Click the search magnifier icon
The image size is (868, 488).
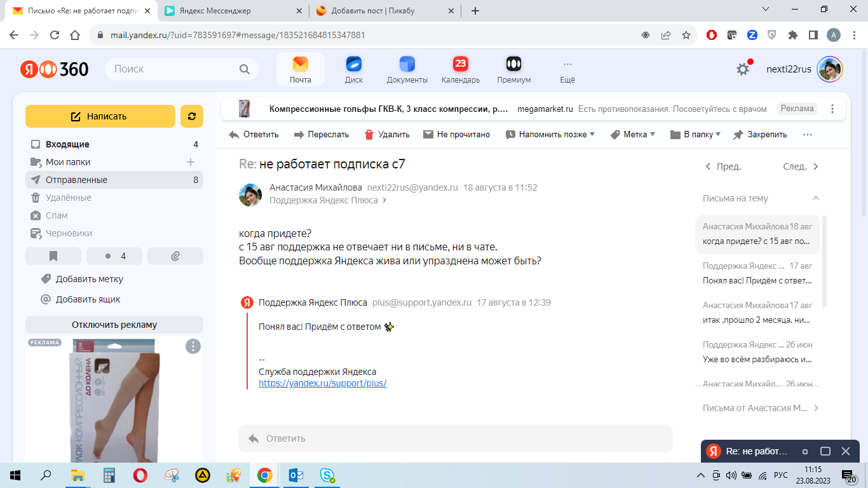pos(245,69)
